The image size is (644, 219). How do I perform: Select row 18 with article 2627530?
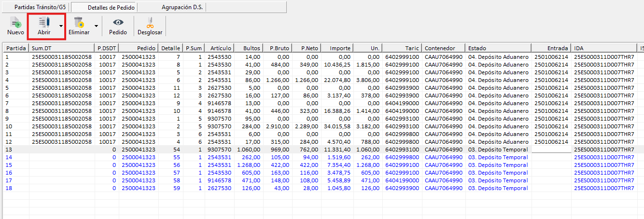pos(219,188)
